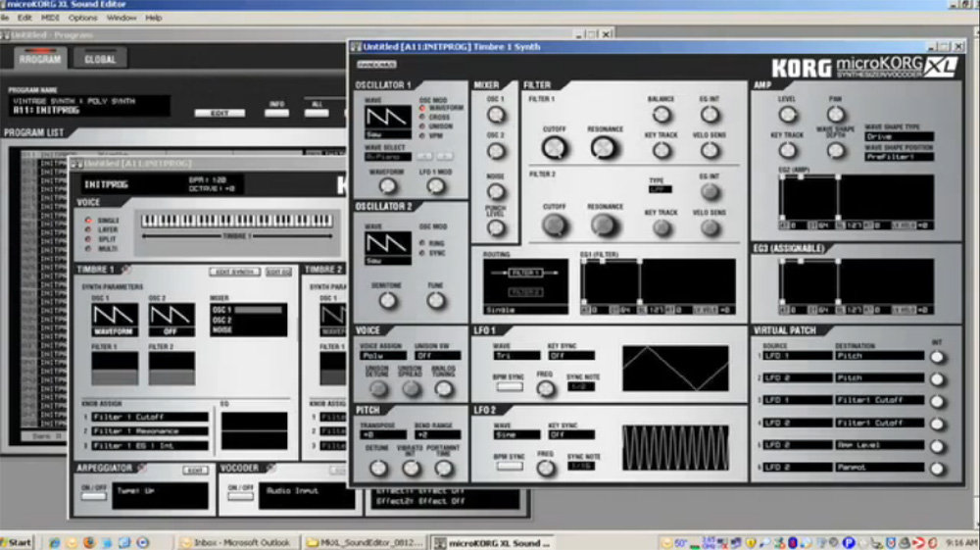Select the Layer voice mode radio button
980x550 pixels.
(89, 229)
